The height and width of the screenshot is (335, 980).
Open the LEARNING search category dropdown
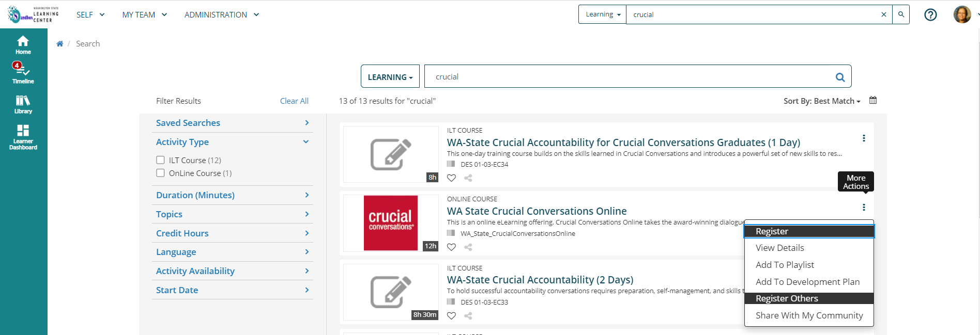pyautogui.click(x=390, y=77)
